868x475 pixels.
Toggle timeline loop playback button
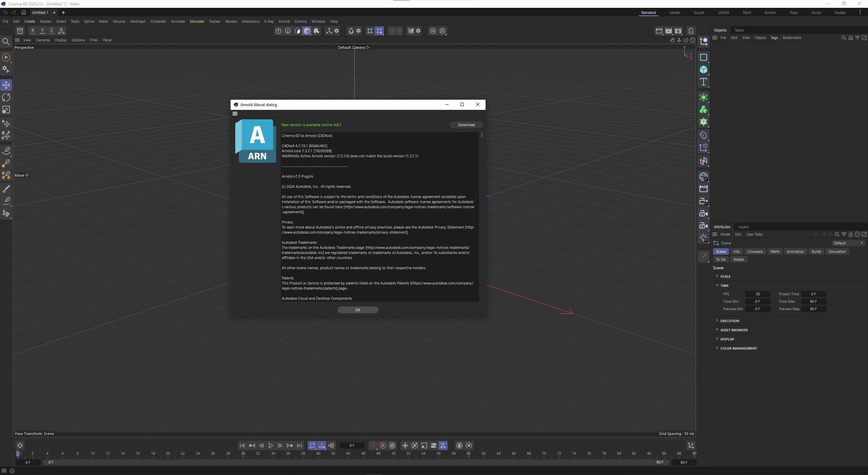312,446
